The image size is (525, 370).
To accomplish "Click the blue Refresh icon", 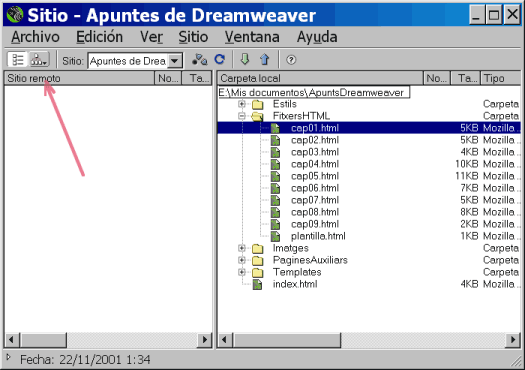I will click(x=220, y=60).
